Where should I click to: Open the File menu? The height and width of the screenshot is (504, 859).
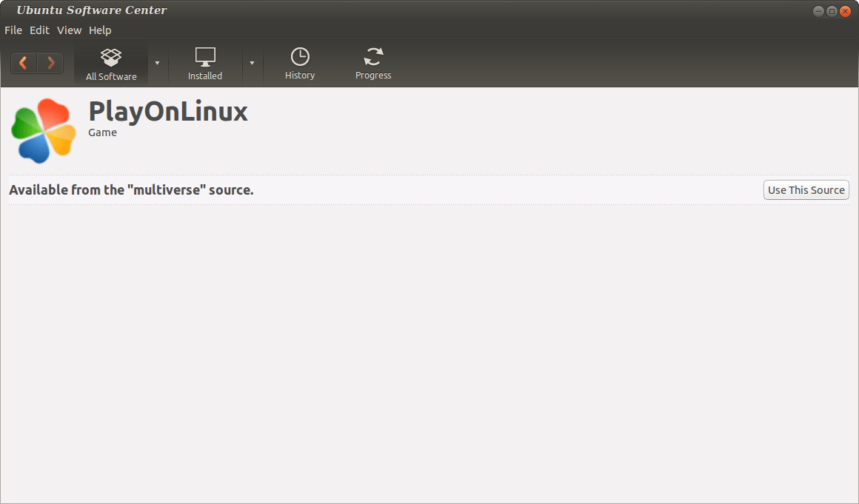13,30
